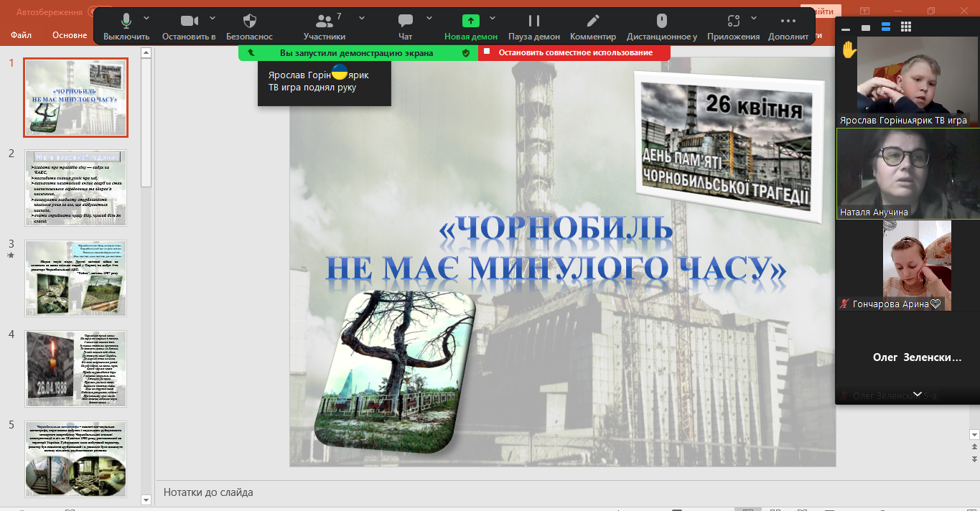Screen dimensions: 980x511
Task: Select Гончарова Арина's video tile
Action: click(908, 266)
